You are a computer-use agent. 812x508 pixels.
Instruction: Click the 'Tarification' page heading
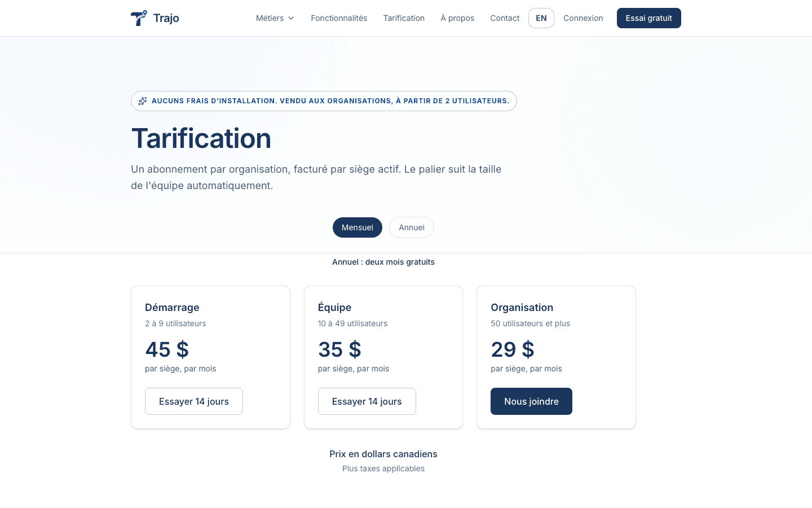(x=201, y=138)
